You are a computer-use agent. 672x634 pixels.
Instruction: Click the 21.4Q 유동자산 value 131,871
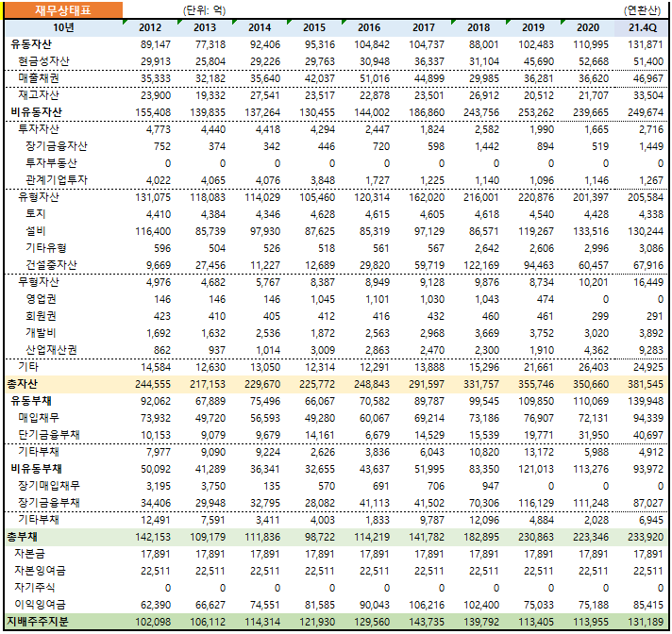coord(646,44)
